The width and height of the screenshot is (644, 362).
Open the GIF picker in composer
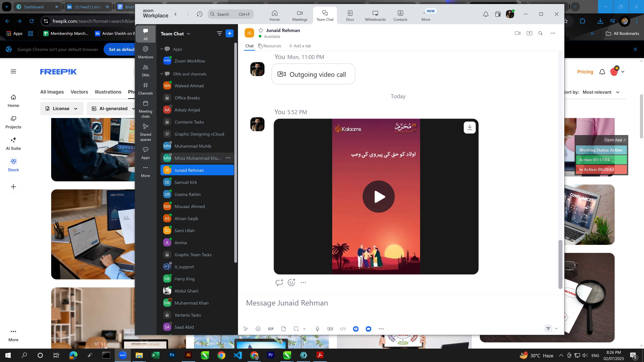[x=271, y=329]
